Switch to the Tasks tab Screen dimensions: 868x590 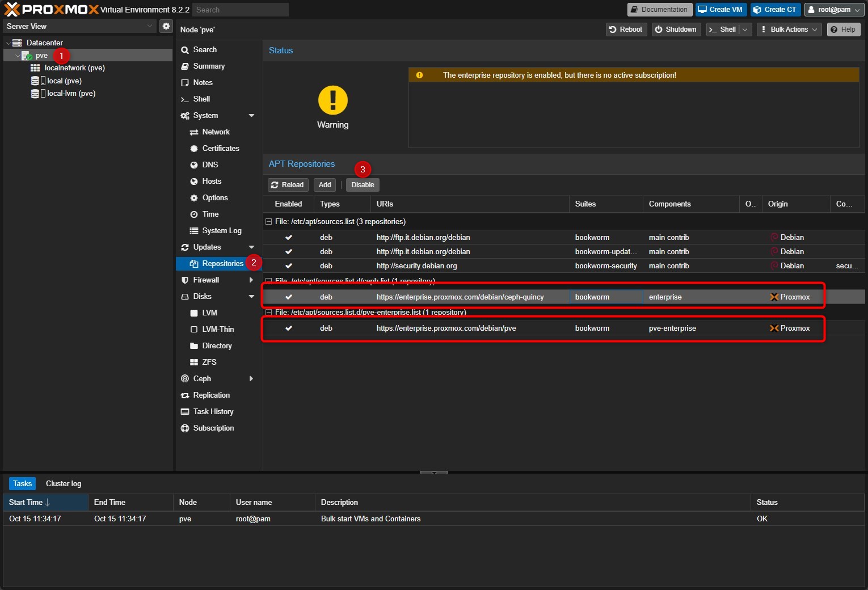(22, 484)
